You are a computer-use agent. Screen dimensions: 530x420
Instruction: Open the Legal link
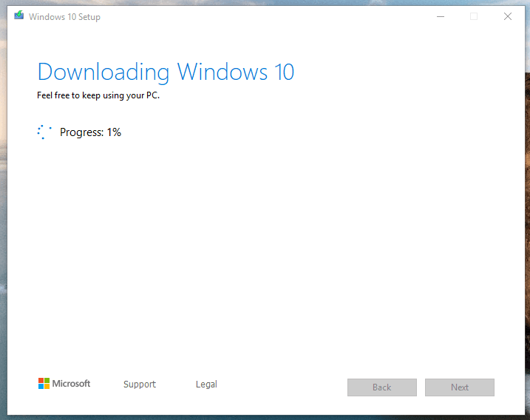click(x=206, y=385)
